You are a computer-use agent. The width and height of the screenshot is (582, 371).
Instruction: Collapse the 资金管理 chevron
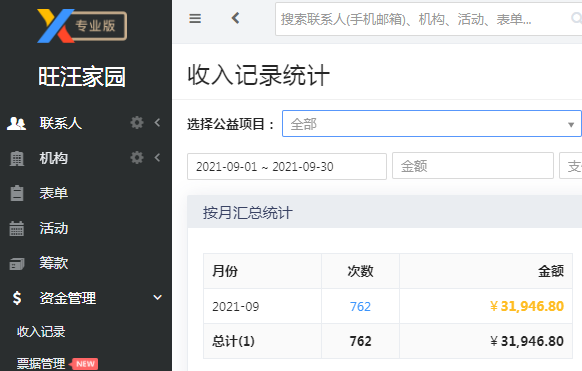click(x=157, y=297)
